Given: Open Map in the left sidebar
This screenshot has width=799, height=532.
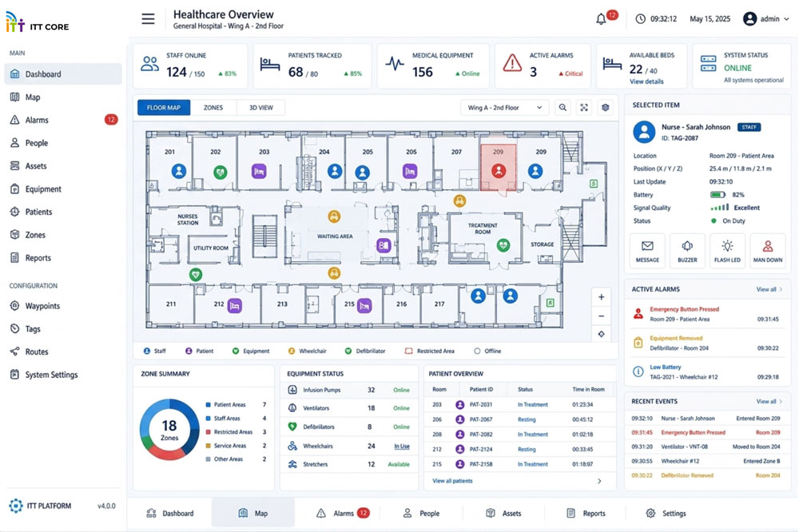Looking at the screenshot, I should 63,97.
